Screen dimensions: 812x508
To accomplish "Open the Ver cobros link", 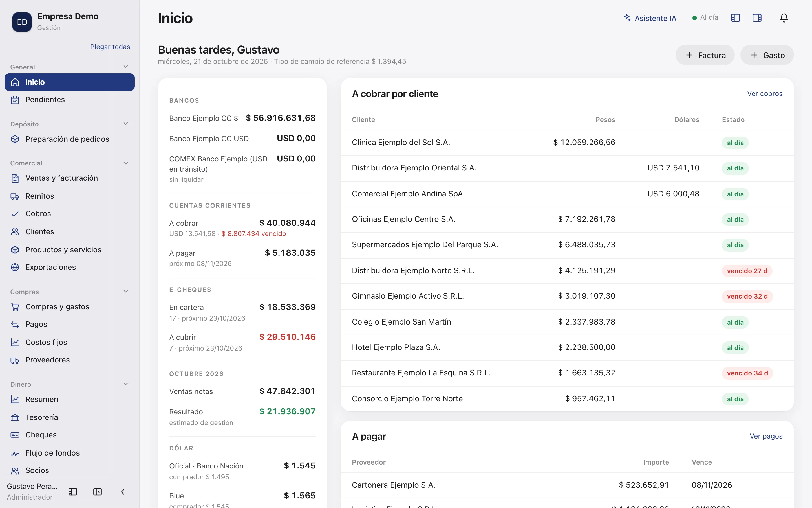I will pos(765,94).
